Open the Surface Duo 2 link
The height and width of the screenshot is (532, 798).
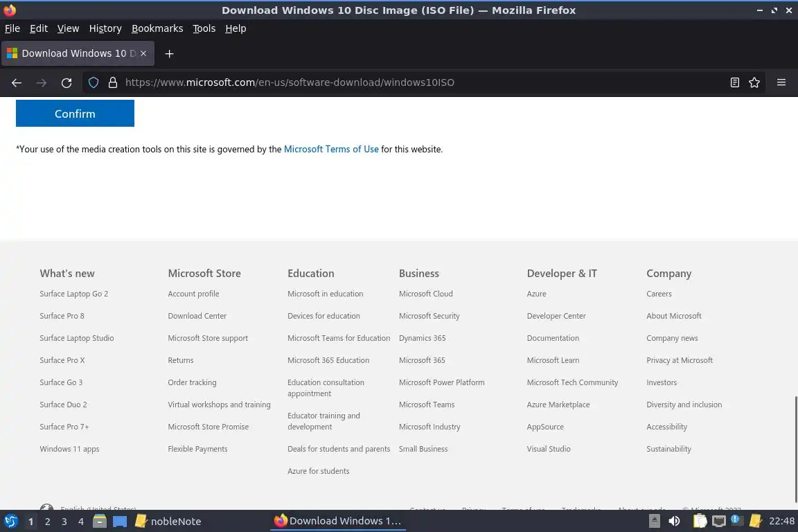coord(63,405)
